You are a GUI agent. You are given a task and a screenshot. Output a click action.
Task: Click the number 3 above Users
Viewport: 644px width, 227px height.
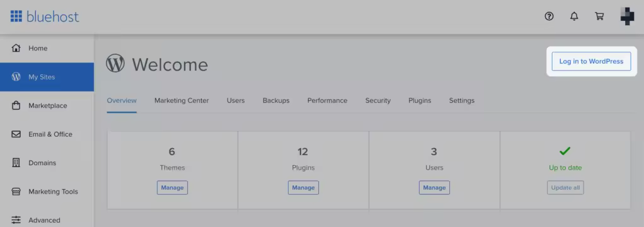pyautogui.click(x=434, y=152)
